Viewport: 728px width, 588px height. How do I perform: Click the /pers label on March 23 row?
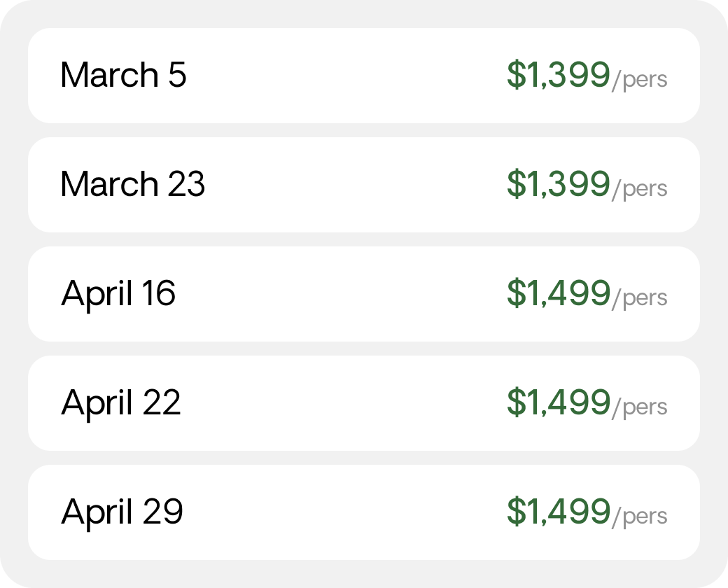(640, 190)
